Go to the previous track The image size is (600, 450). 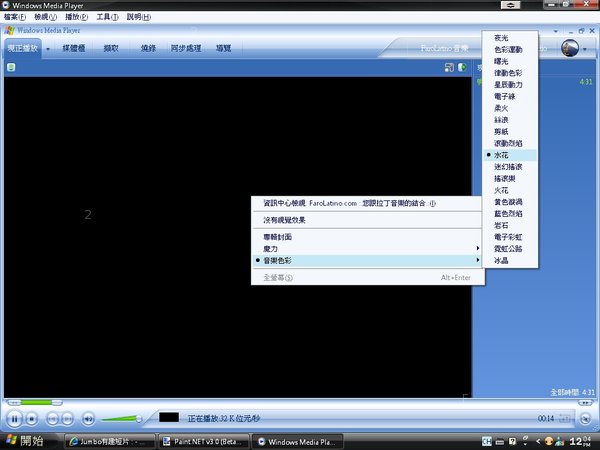point(52,419)
